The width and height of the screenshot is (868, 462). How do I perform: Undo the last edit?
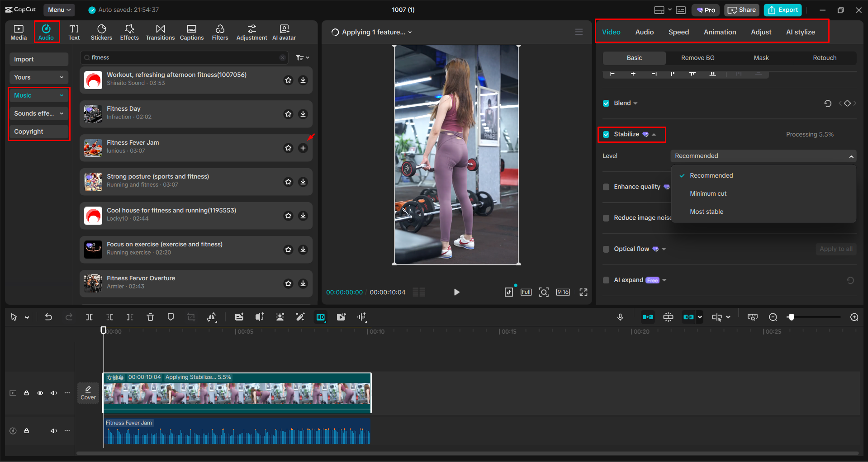coord(48,317)
